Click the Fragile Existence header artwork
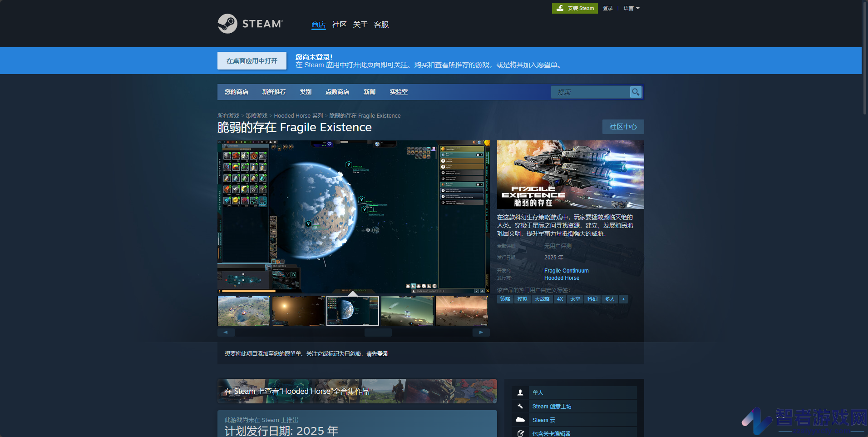The image size is (868, 437). tap(571, 174)
